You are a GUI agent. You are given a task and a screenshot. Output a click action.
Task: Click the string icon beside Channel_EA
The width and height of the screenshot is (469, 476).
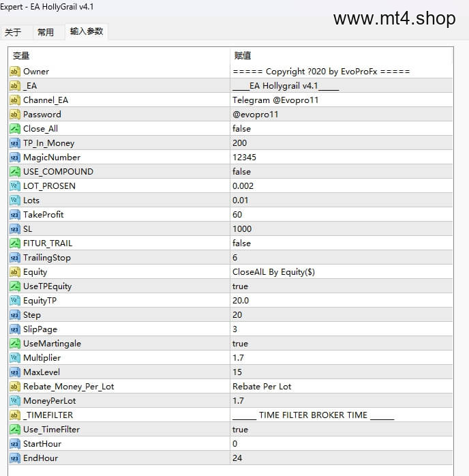[15, 100]
